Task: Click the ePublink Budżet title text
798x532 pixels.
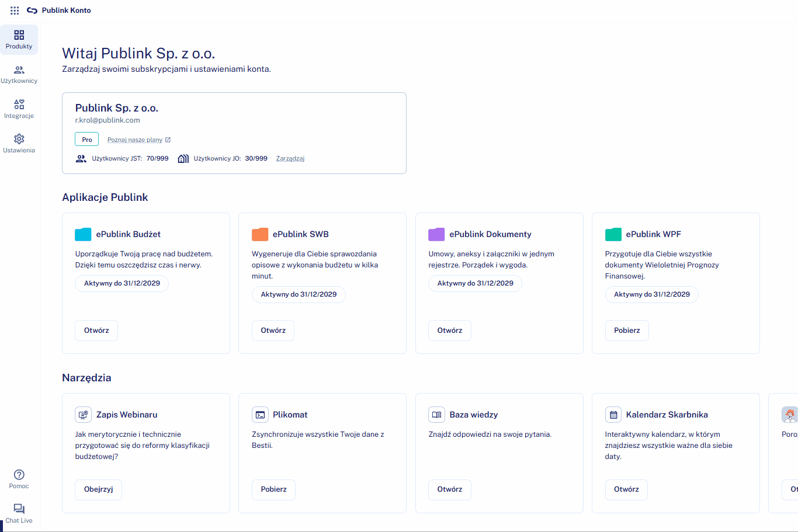Action: pyautogui.click(x=129, y=234)
